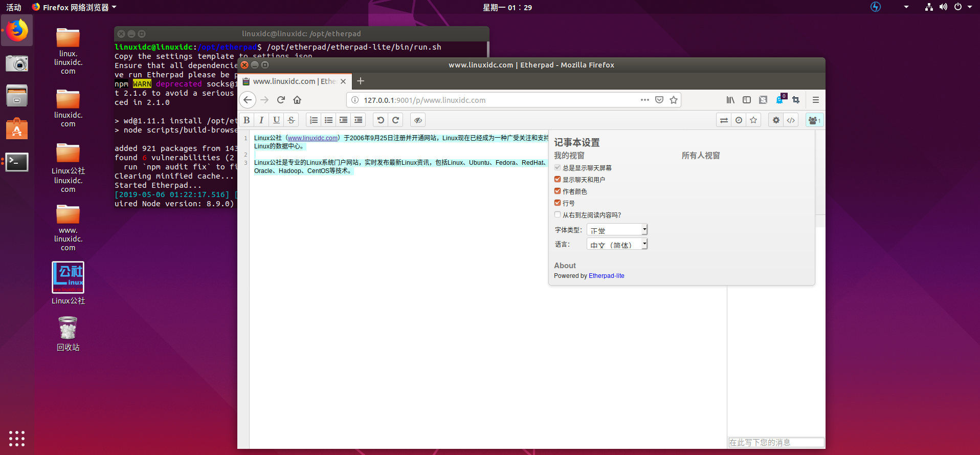Go to Firefox home page
The height and width of the screenshot is (455, 980).
pos(297,100)
